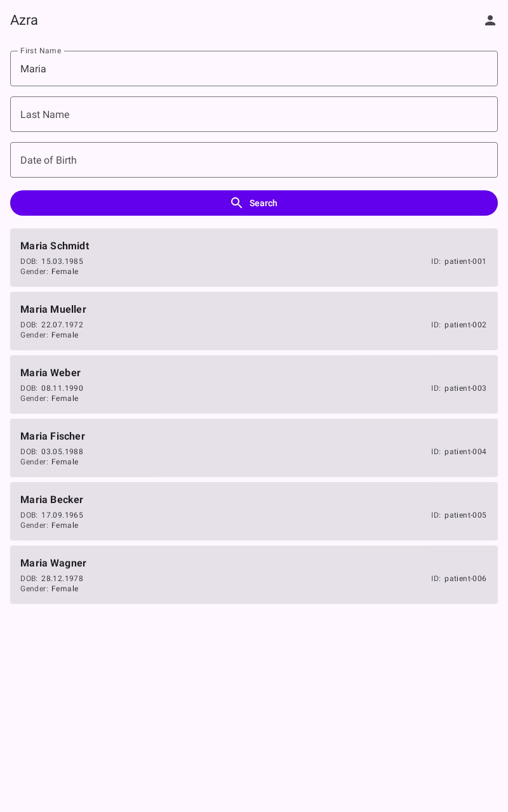
Task: Click the First Name floating label
Action: point(40,51)
